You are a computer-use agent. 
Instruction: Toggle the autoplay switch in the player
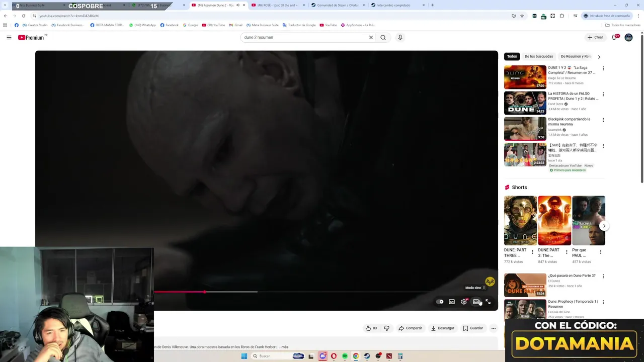[x=440, y=302]
